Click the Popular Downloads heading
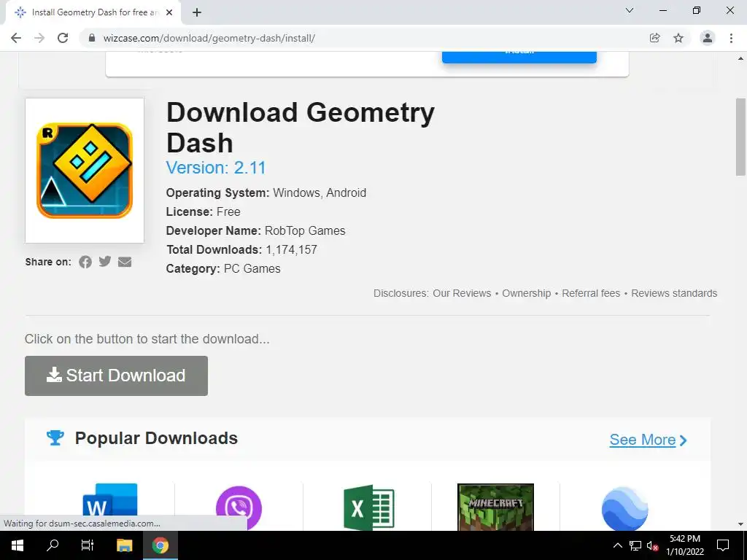Viewport: 747px width, 560px height. (x=156, y=438)
